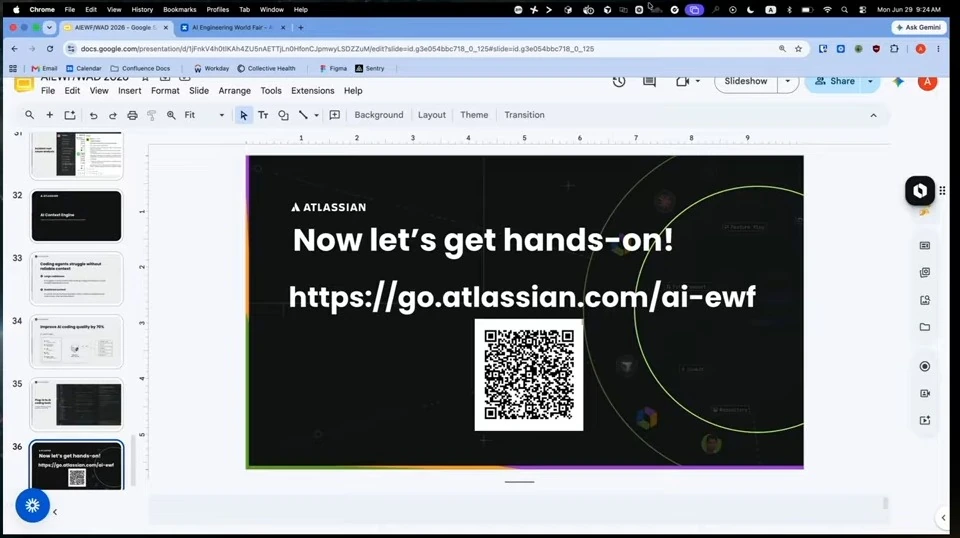Click the video camera icon in right sidebar

(925, 394)
